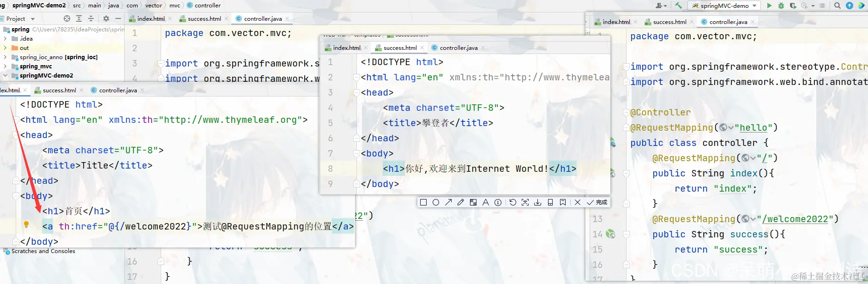Viewport: 868px width, 284px height.
Task: Click Collapse All in the Project panel
Action: (90, 18)
